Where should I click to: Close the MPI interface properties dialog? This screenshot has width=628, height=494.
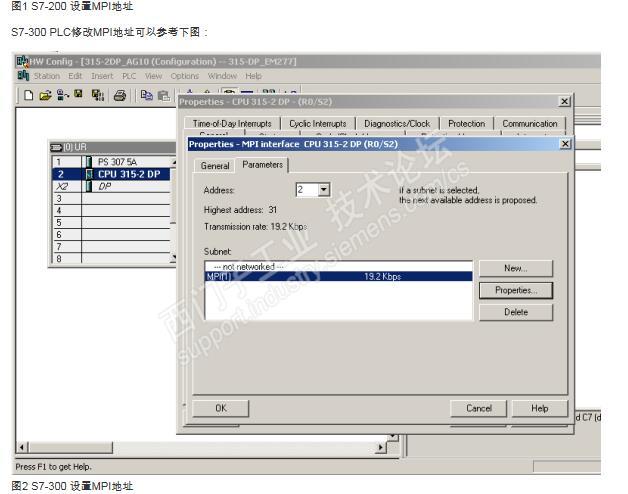[x=565, y=143]
